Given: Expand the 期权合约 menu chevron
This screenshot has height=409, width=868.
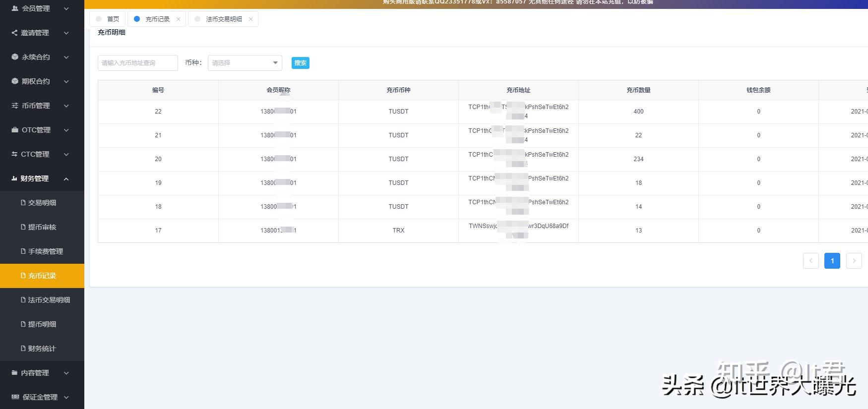Looking at the screenshot, I should (x=66, y=81).
